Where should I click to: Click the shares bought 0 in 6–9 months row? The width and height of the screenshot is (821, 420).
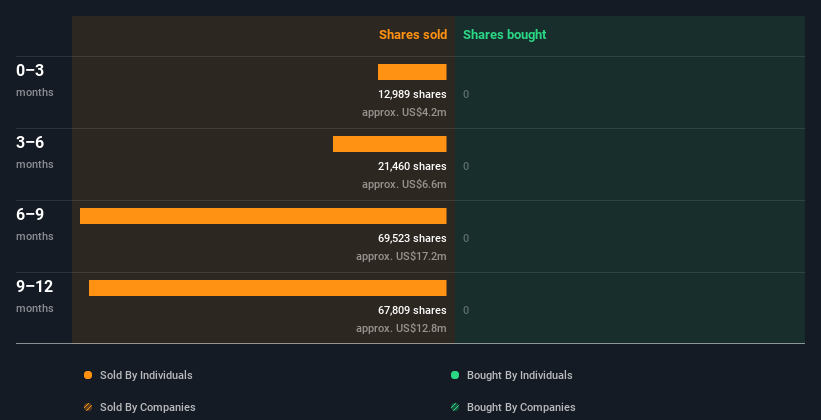[466, 238]
